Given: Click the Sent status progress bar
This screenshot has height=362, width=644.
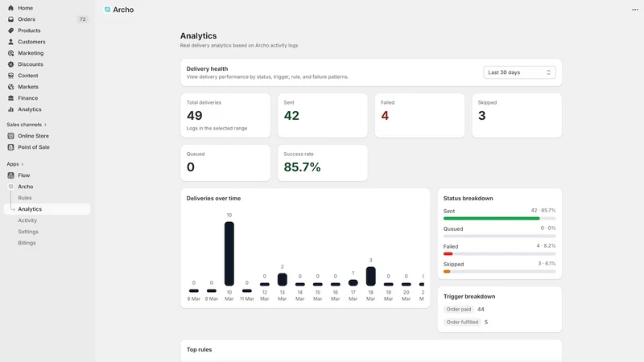Looking at the screenshot, I should pyautogui.click(x=499, y=218).
